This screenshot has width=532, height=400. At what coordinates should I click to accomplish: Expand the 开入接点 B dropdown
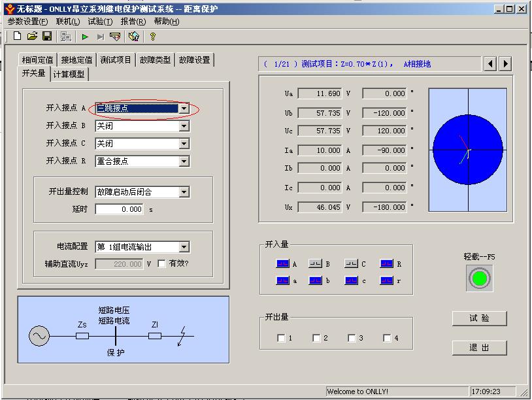184,125
